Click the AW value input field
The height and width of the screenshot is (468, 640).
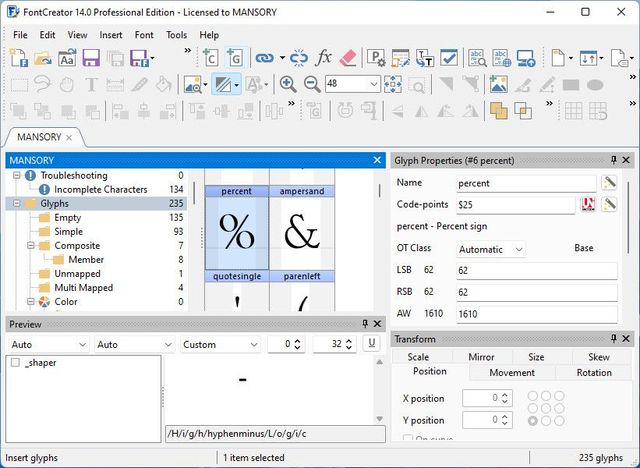point(536,314)
